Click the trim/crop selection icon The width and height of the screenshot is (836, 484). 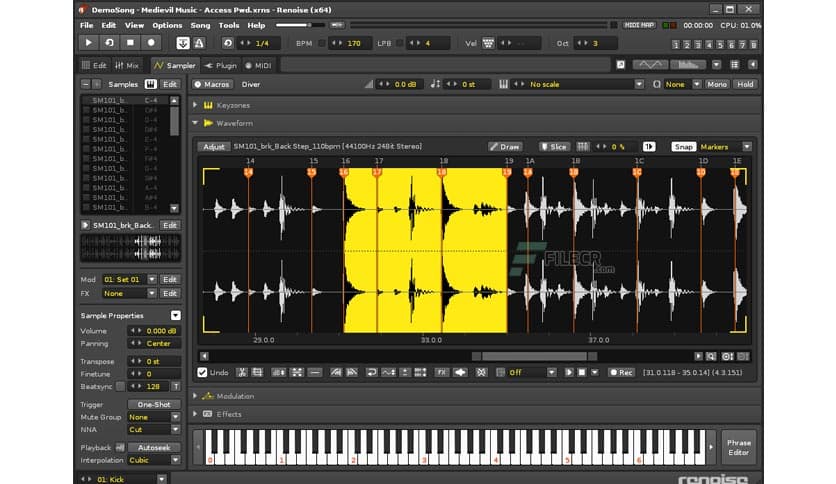tap(257, 373)
